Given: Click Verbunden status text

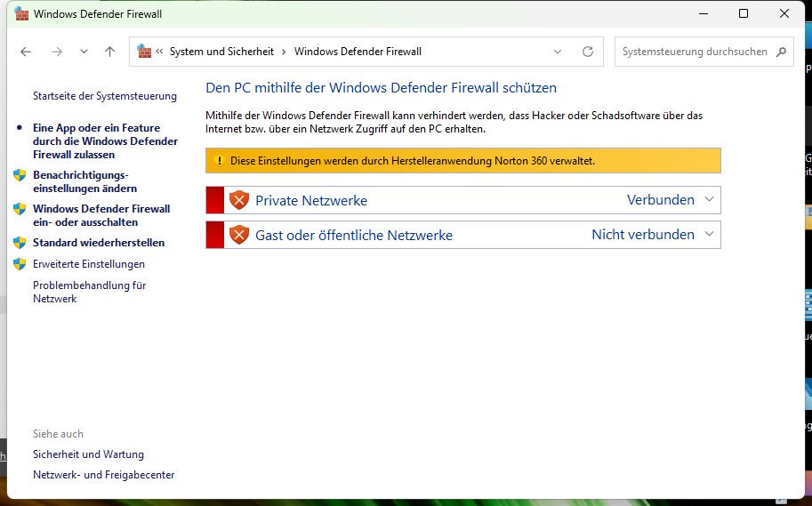Looking at the screenshot, I should [x=660, y=199].
